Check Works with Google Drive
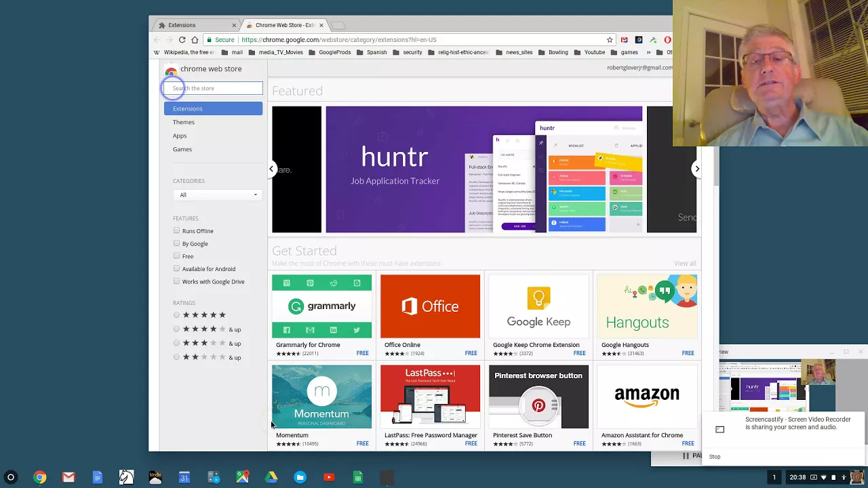Image resolution: width=868 pixels, height=488 pixels. click(x=176, y=281)
